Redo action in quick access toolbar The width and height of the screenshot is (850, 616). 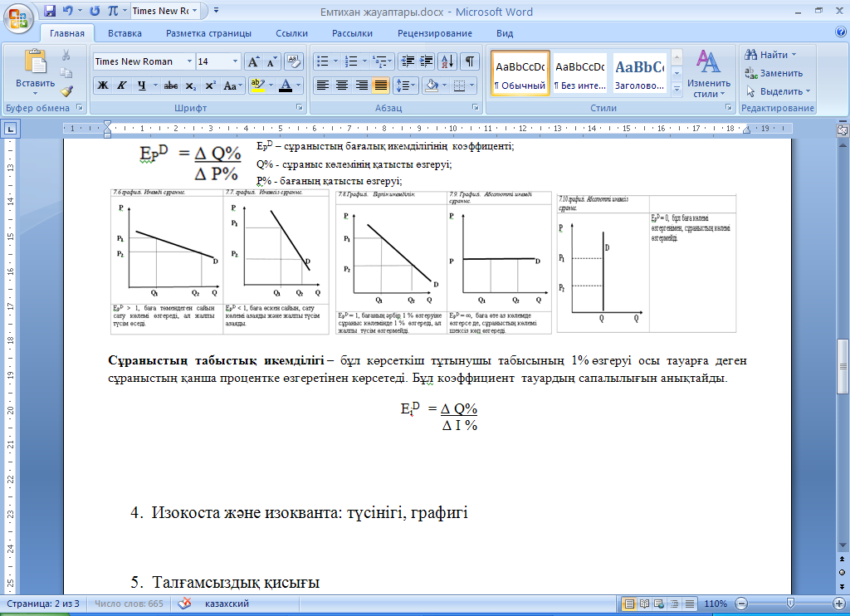click(x=95, y=11)
